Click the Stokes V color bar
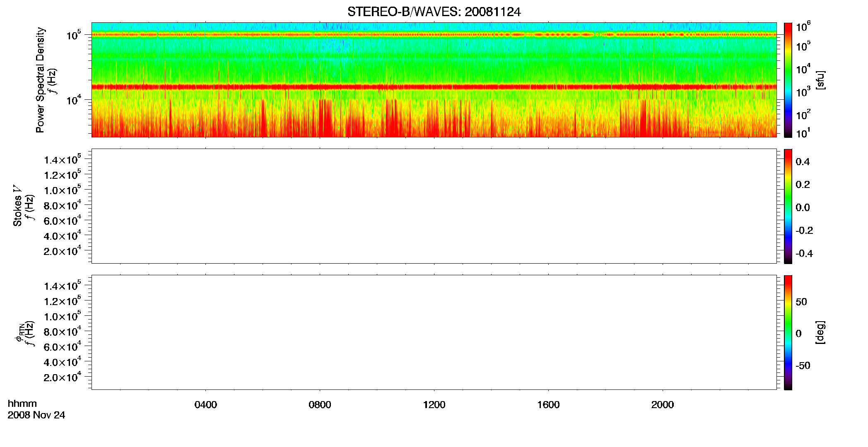 pos(788,206)
